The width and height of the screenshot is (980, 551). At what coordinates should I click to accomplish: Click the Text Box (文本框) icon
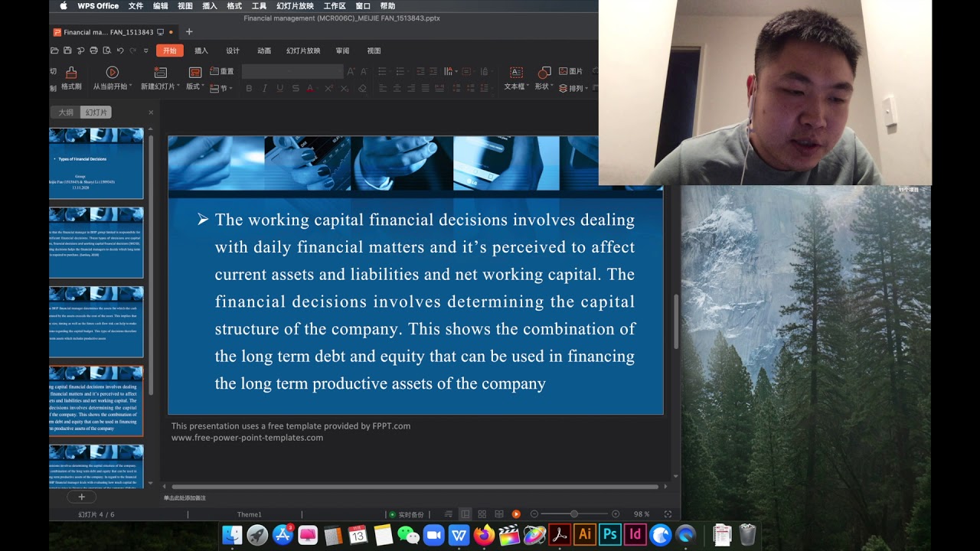click(517, 72)
